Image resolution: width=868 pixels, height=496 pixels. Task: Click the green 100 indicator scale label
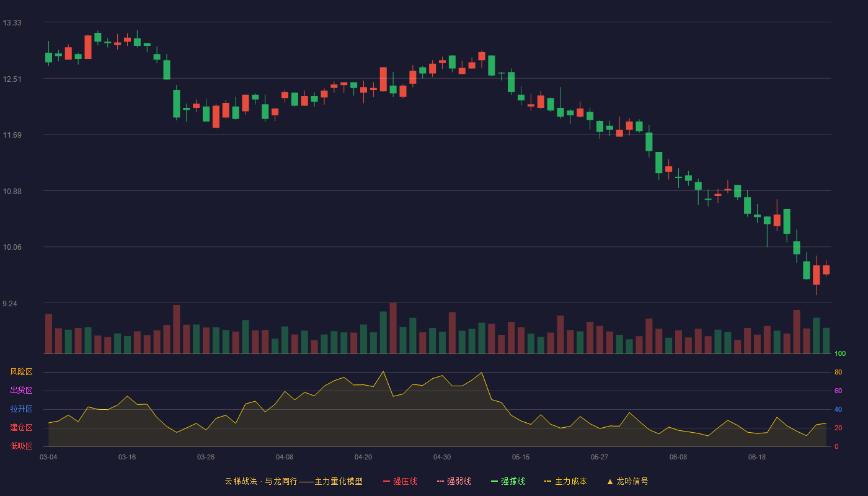click(840, 354)
